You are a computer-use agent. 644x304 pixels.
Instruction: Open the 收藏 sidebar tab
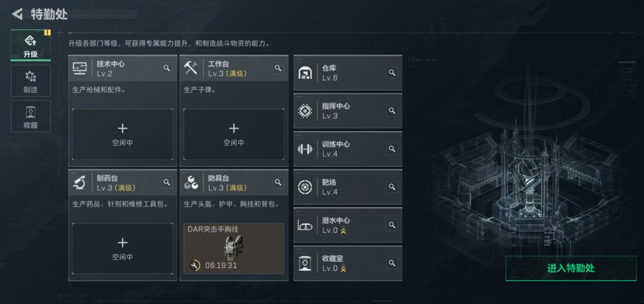click(x=31, y=116)
